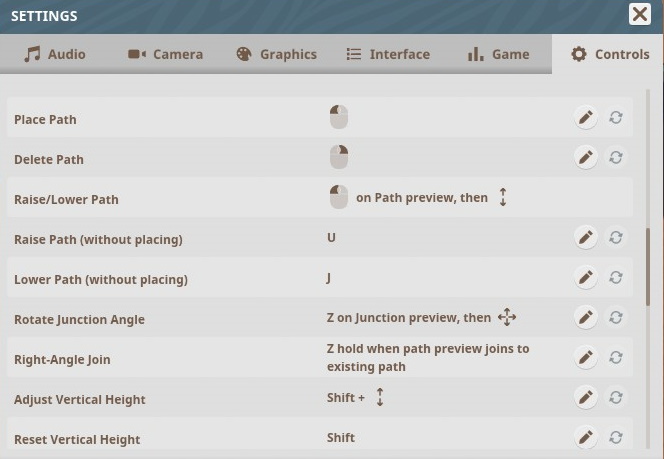This screenshot has height=459, width=664.
Task: Close the Settings window
Action: coord(640,14)
